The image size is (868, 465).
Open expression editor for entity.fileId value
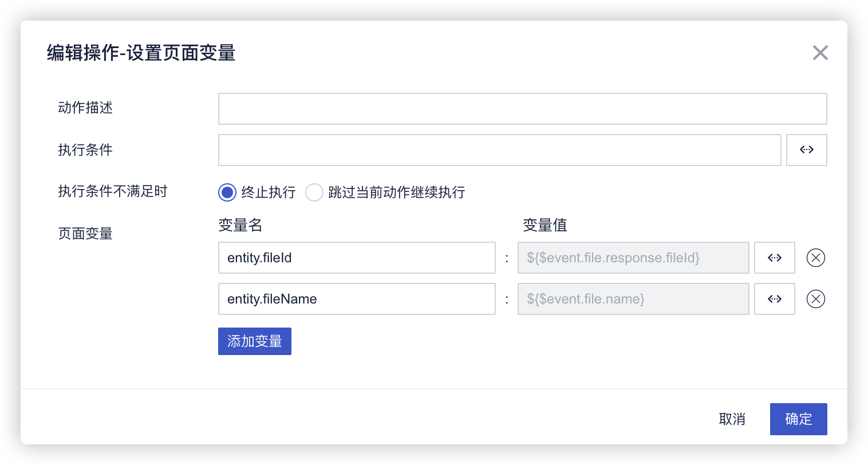coord(774,258)
